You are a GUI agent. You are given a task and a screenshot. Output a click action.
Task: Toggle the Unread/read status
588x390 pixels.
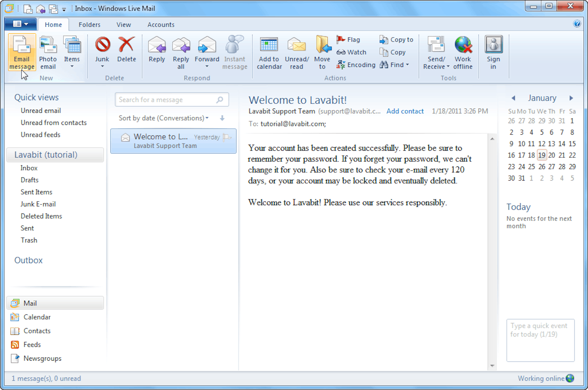point(296,52)
